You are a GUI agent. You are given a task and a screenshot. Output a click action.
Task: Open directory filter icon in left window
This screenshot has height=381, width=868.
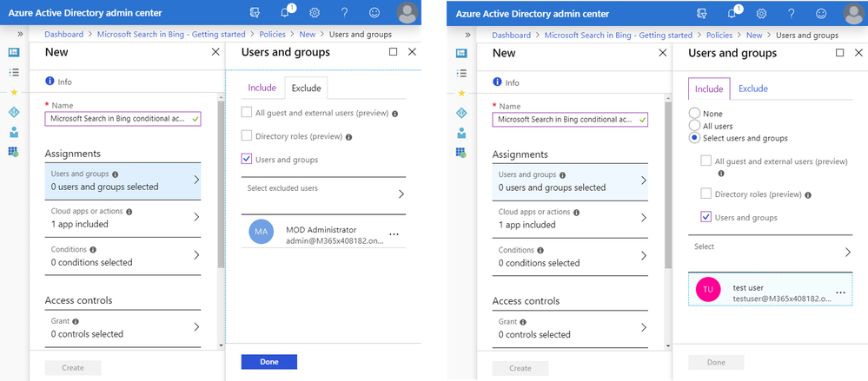(x=255, y=12)
